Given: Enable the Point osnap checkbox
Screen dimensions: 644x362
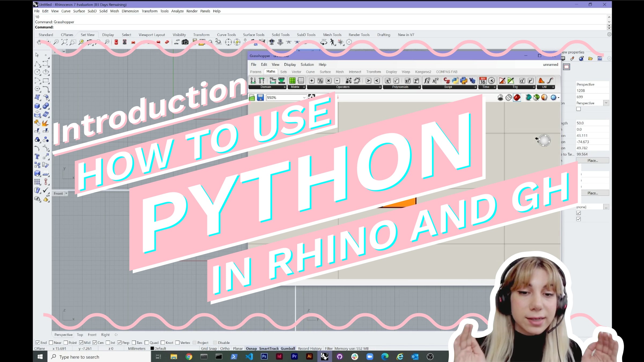Looking at the screenshot, I should coord(66,343).
